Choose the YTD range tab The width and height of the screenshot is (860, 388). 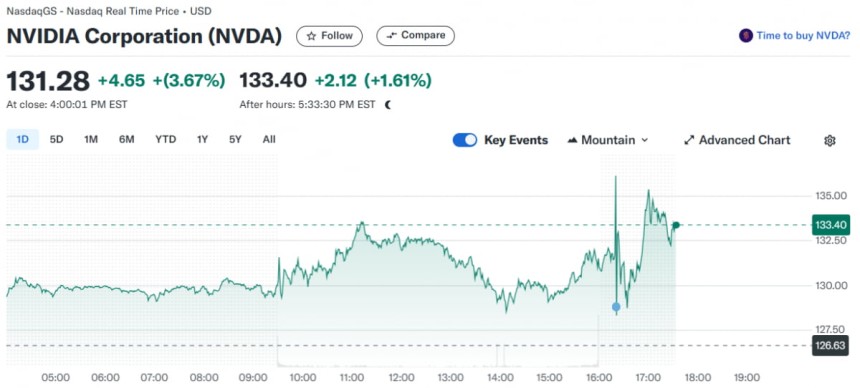165,139
